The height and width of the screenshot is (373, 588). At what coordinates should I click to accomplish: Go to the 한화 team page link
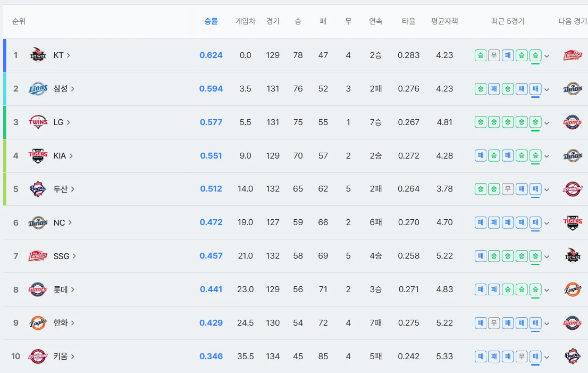pyautogui.click(x=64, y=322)
